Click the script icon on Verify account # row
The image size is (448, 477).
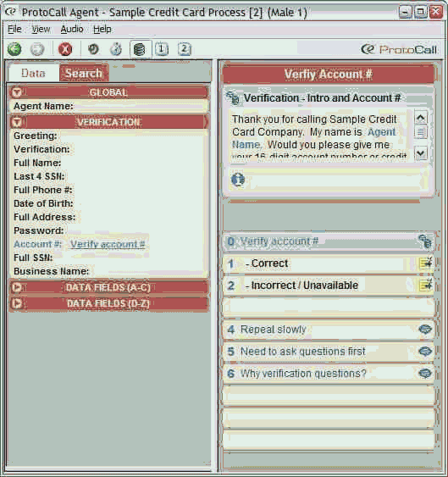pos(425,241)
